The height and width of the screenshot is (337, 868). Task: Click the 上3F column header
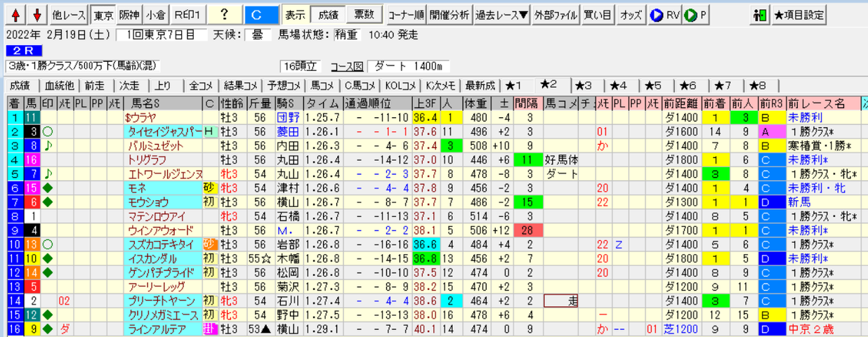(426, 104)
